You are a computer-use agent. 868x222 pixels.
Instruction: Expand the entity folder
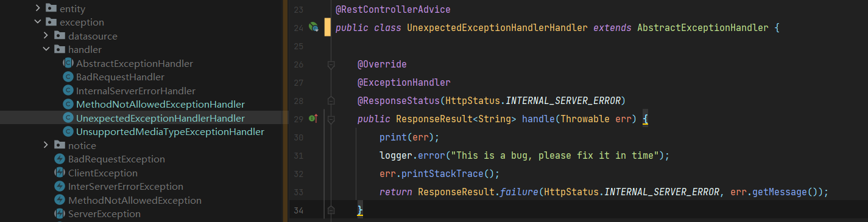coord(38,9)
